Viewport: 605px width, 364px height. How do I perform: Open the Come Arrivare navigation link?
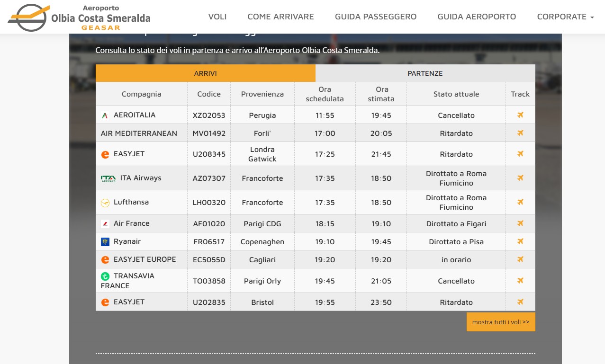(x=280, y=17)
